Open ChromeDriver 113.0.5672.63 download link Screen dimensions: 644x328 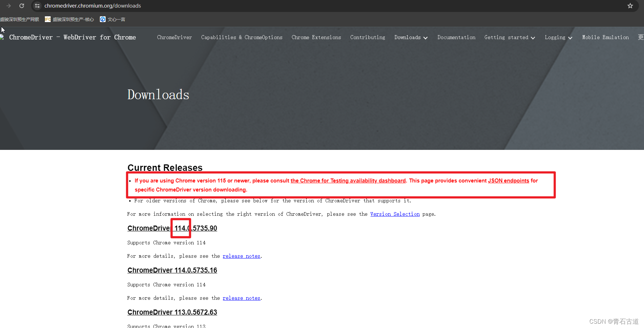[x=172, y=312]
